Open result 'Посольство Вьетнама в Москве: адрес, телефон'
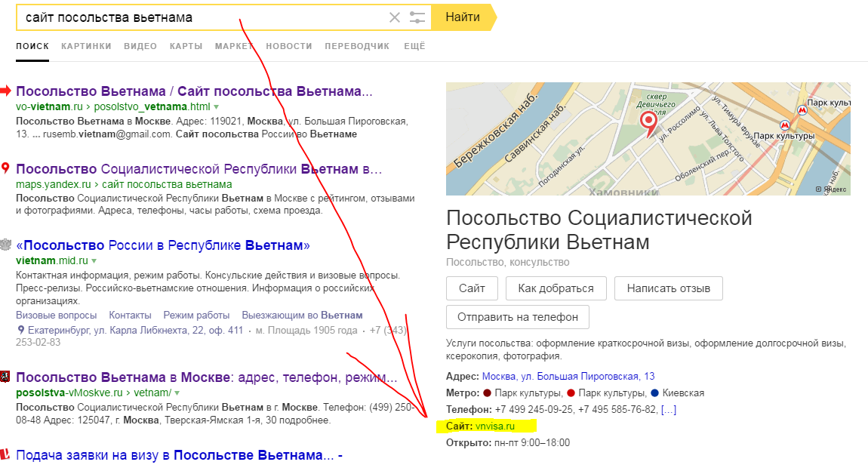 pos(207,377)
